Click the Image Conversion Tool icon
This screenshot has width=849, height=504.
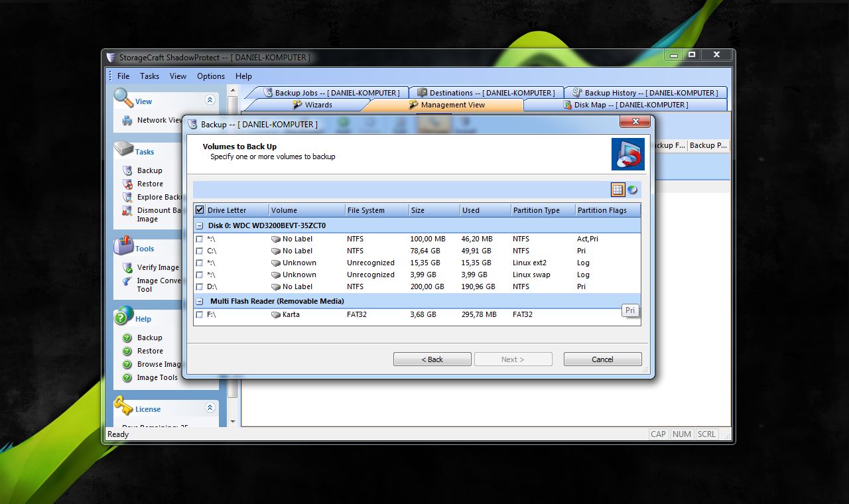(x=127, y=281)
